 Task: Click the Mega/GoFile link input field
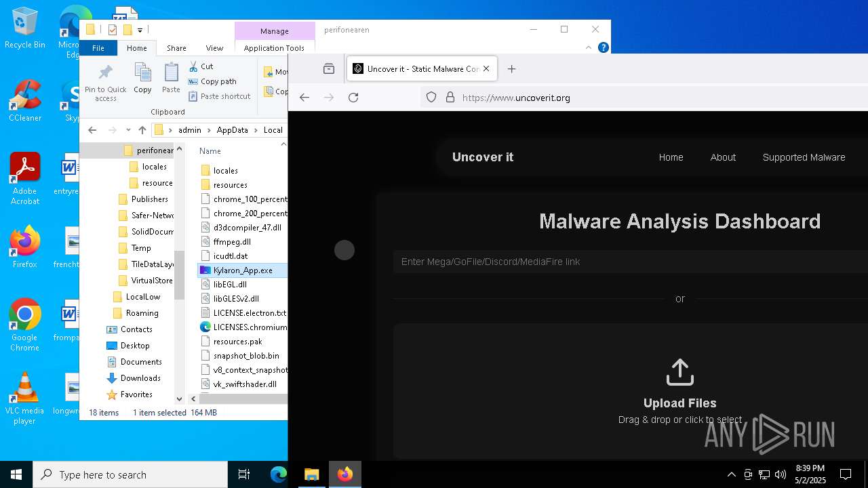coord(630,262)
